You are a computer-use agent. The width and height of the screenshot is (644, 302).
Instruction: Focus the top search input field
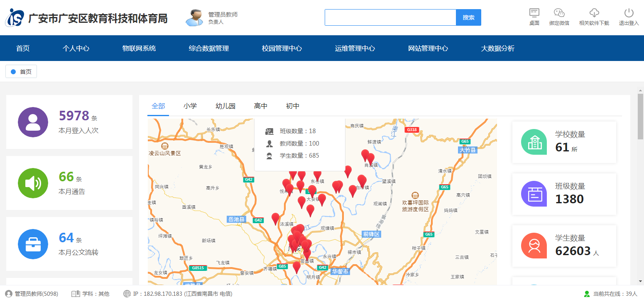point(390,17)
